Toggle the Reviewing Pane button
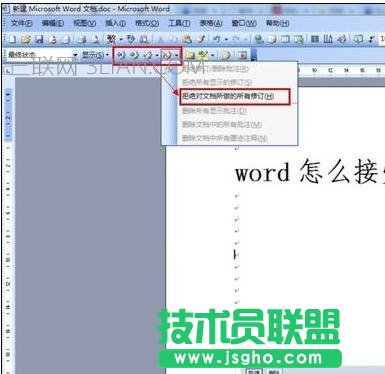The image size is (385, 374). point(242,55)
